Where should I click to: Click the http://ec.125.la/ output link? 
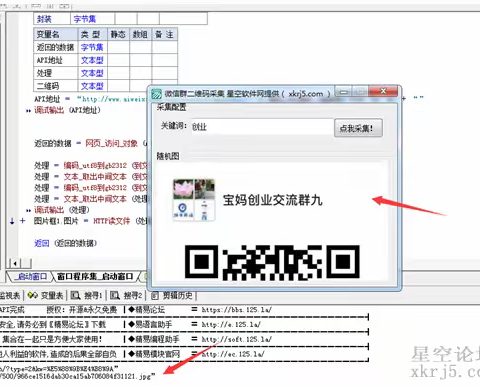233,354
